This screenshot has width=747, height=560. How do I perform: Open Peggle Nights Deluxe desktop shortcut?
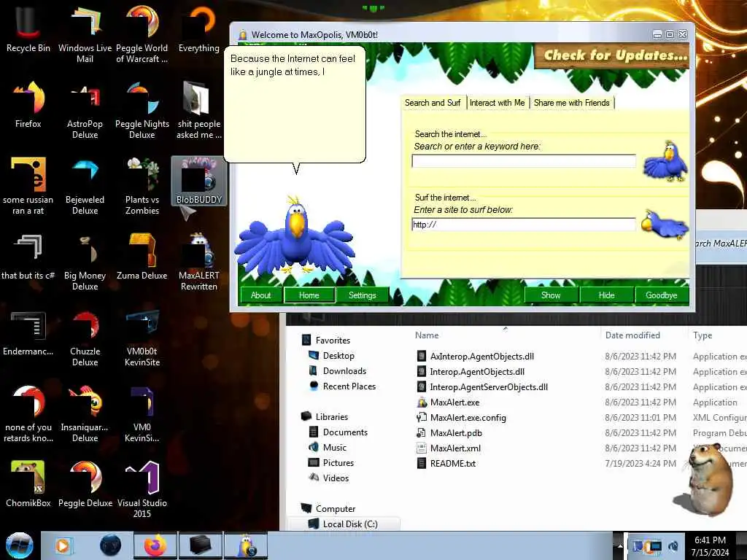click(142, 111)
